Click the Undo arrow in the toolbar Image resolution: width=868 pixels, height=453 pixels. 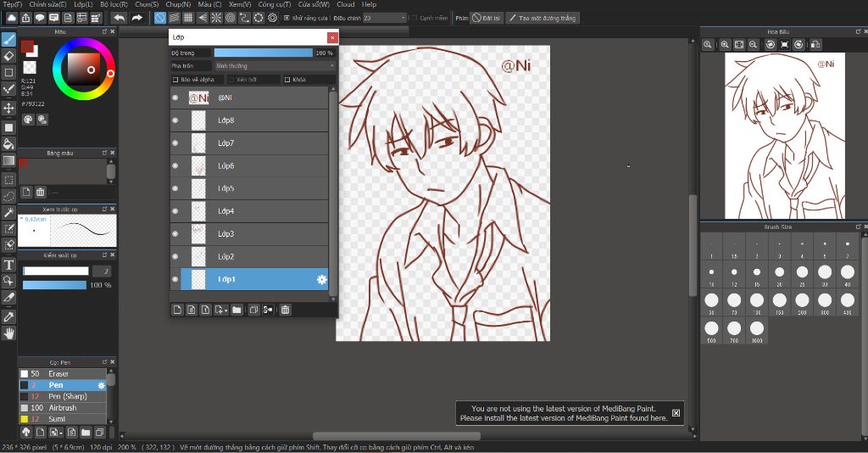(119, 18)
